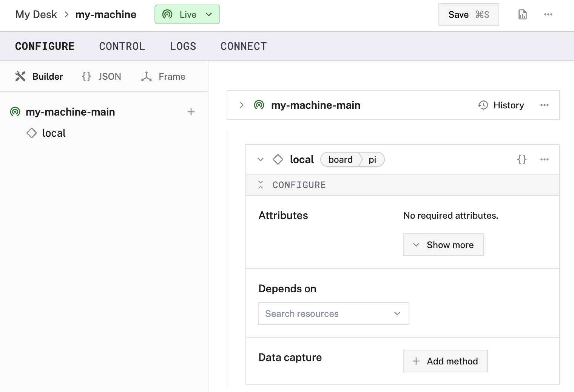The image size is (574, 392).
Task: Open the top-bar three-dot menu
Action: (548, 14)
